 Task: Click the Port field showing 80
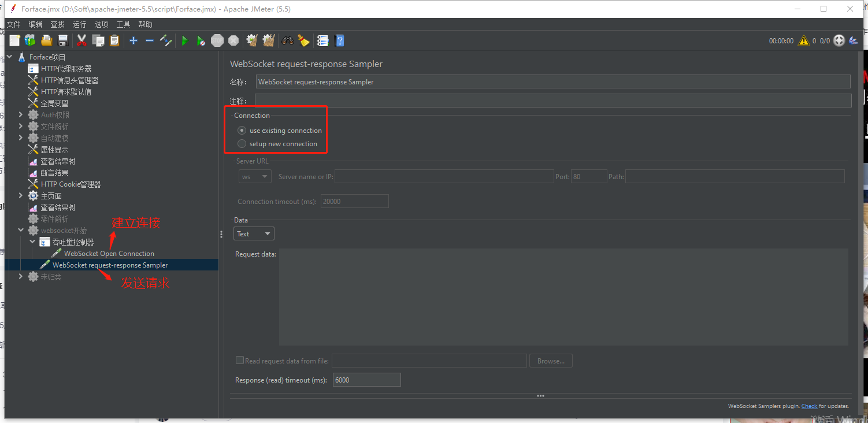(589, 177)
